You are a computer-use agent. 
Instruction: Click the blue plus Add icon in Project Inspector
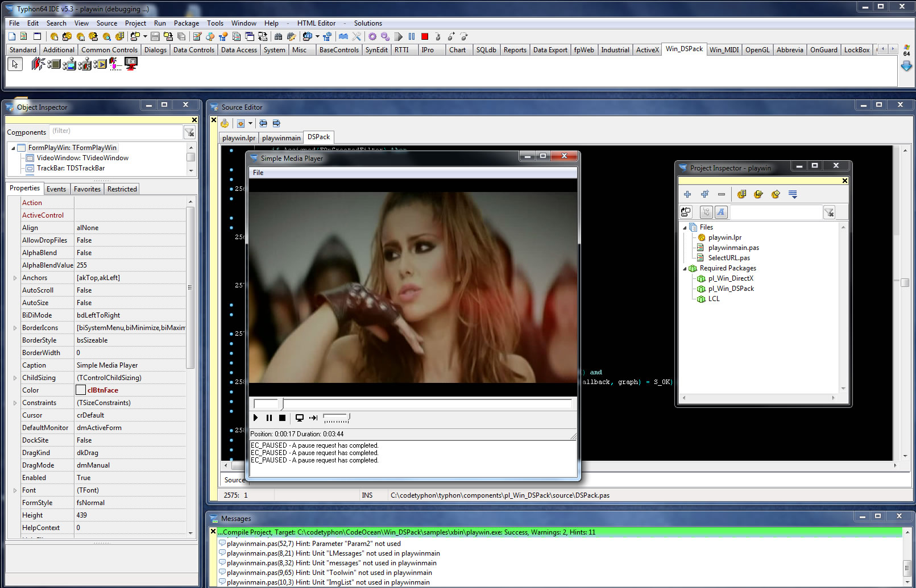coord(687,194)
